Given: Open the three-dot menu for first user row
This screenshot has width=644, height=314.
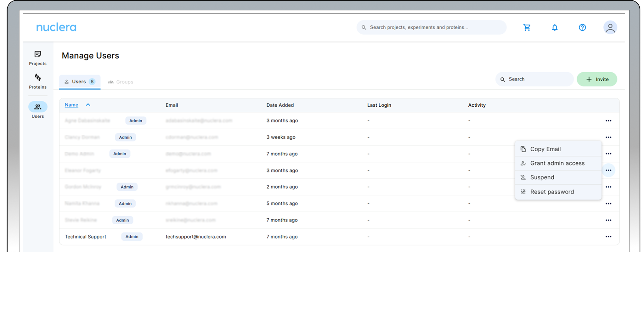Looking at the screenshot, I should [608, 121].
